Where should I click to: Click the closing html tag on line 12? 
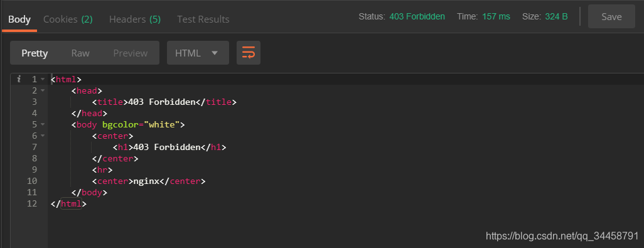(68, 203)
